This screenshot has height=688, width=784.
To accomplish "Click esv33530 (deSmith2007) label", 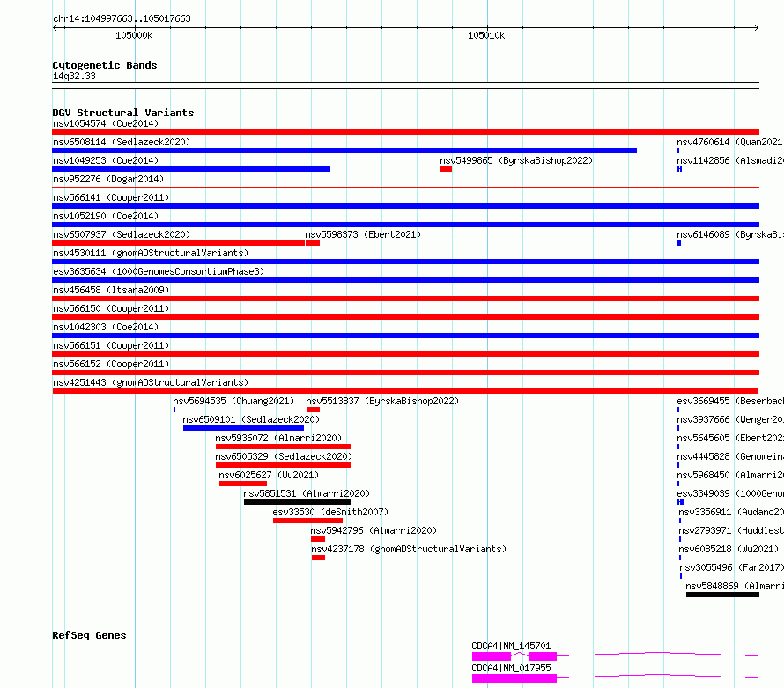I will tap(330, 512).
